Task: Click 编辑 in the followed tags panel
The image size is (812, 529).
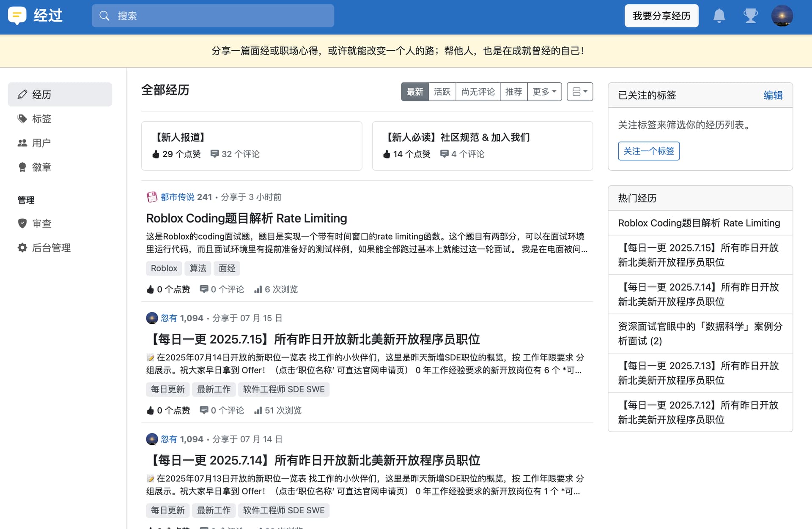Action: 773,95
